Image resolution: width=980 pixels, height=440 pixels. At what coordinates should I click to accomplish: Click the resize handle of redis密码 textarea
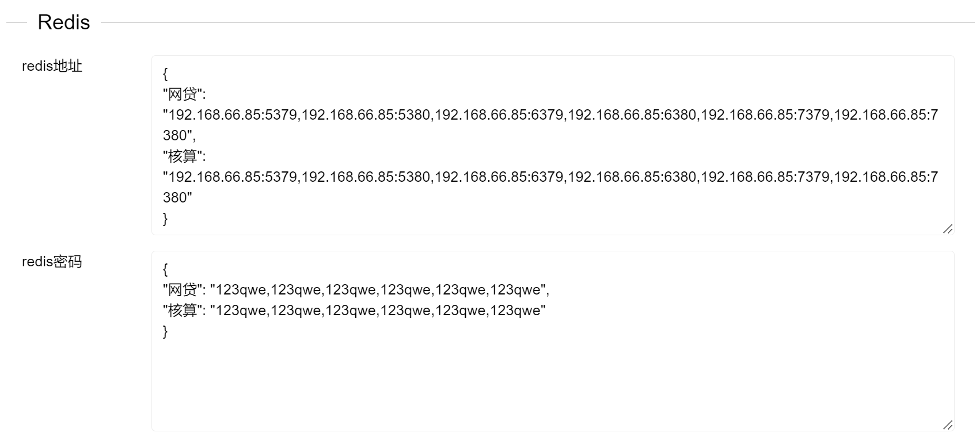(948, 425)
